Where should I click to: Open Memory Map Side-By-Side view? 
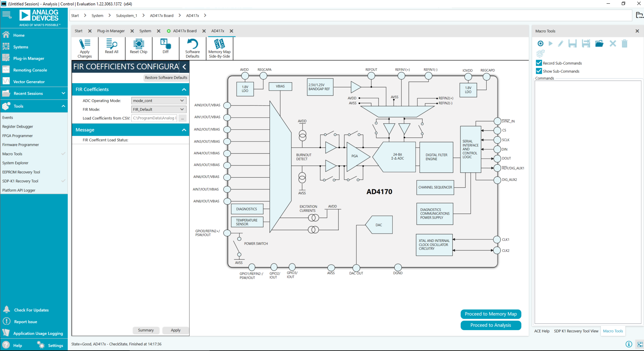pos(219,48)
